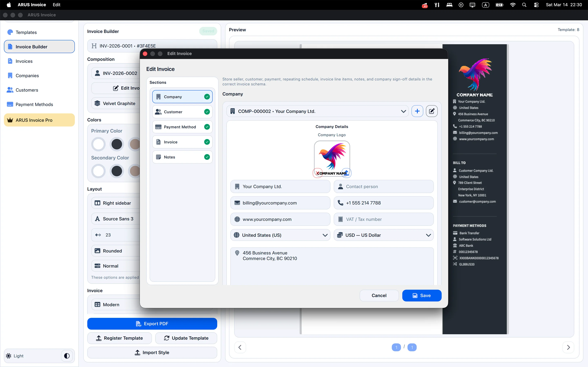588x367 pixels.
Task: Select Templates in the sidebar
Action: point(26,32)
